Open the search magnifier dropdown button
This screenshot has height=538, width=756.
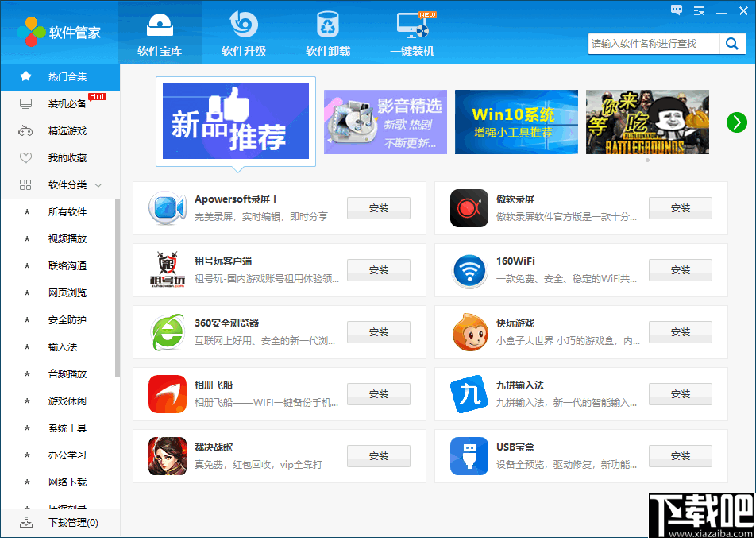(731, 44)
